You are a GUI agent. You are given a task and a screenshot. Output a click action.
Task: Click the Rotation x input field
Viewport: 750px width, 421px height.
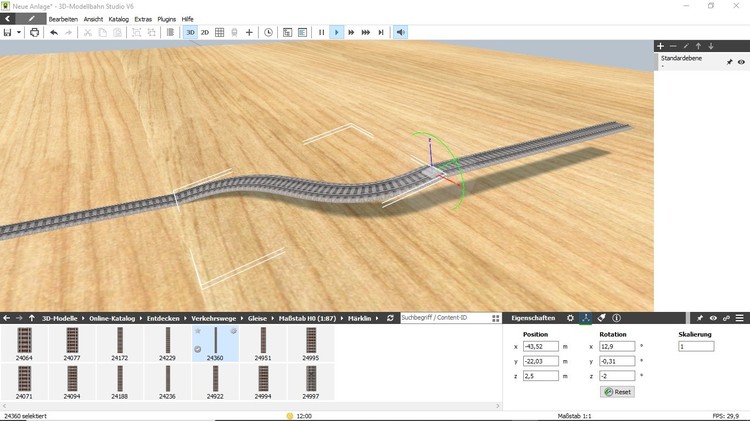[617, 346]
